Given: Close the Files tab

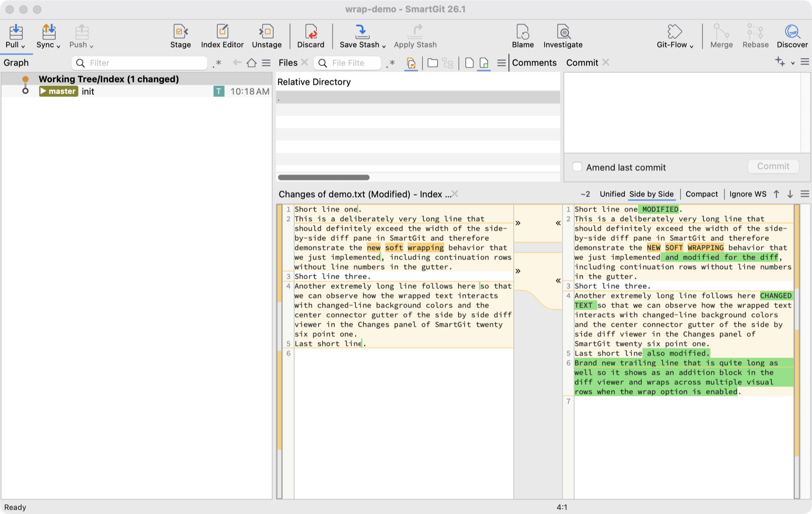Looking at the screenshot, I should (304, 63).
